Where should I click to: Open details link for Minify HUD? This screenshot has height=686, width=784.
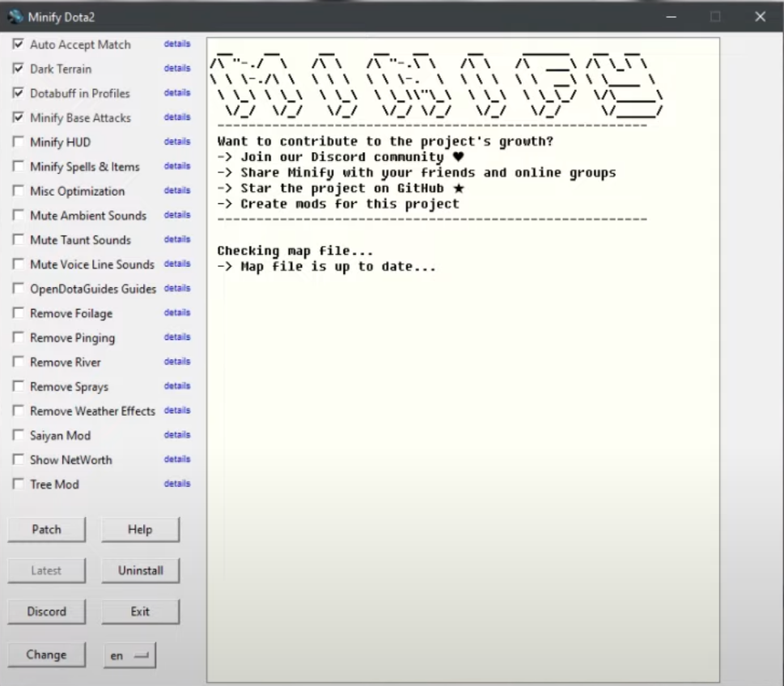[x=177, y=142]
